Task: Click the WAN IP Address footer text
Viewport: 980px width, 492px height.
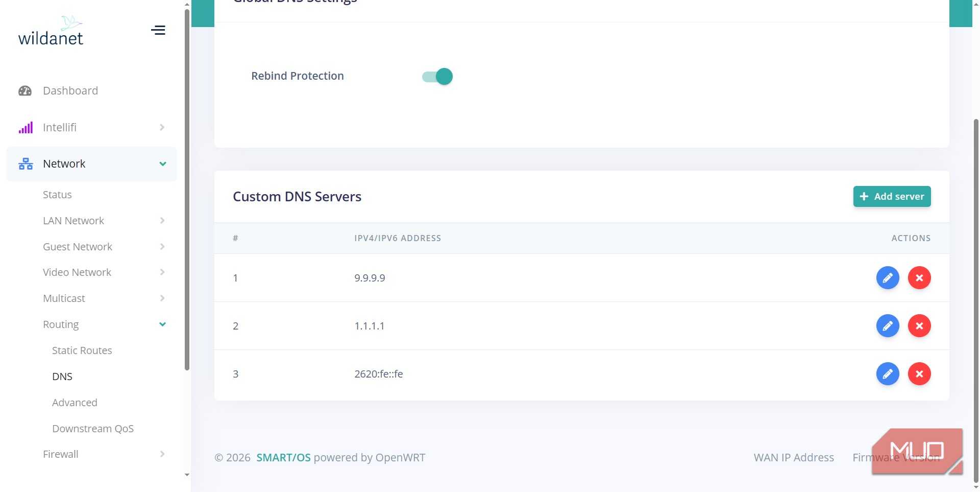Action: [794, 458]
